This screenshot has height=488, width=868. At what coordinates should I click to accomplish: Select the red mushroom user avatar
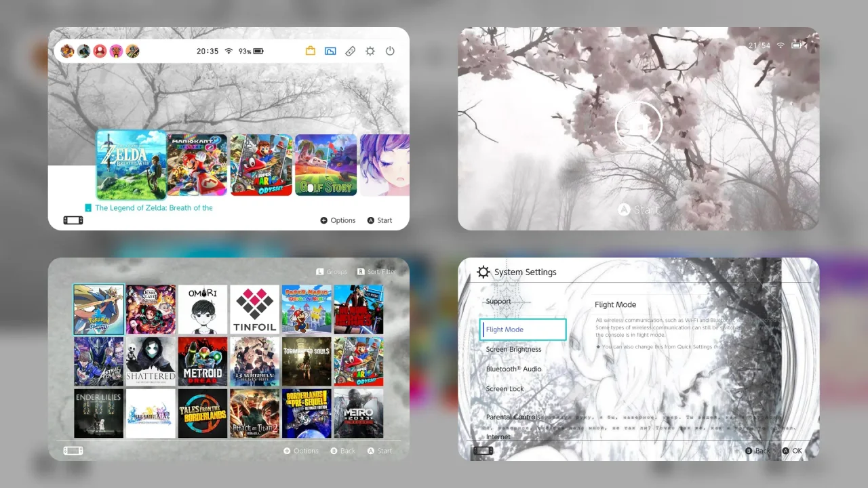(x=100, y=51)
